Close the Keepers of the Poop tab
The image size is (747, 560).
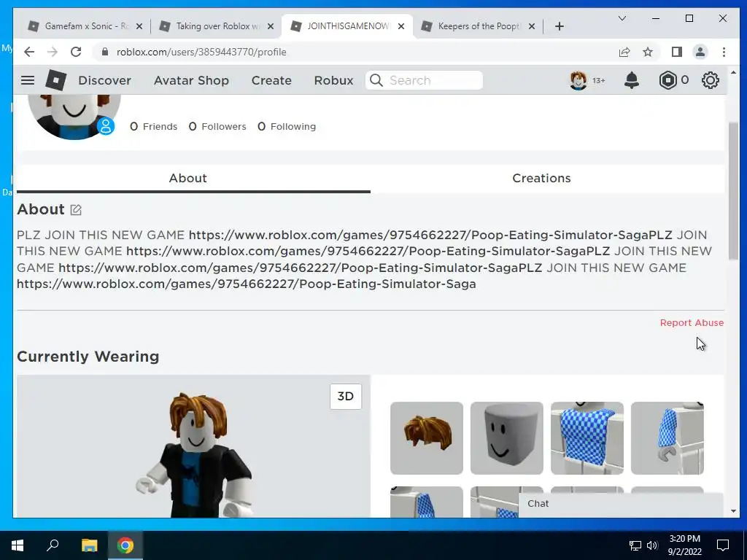click(x=532, y=26)
